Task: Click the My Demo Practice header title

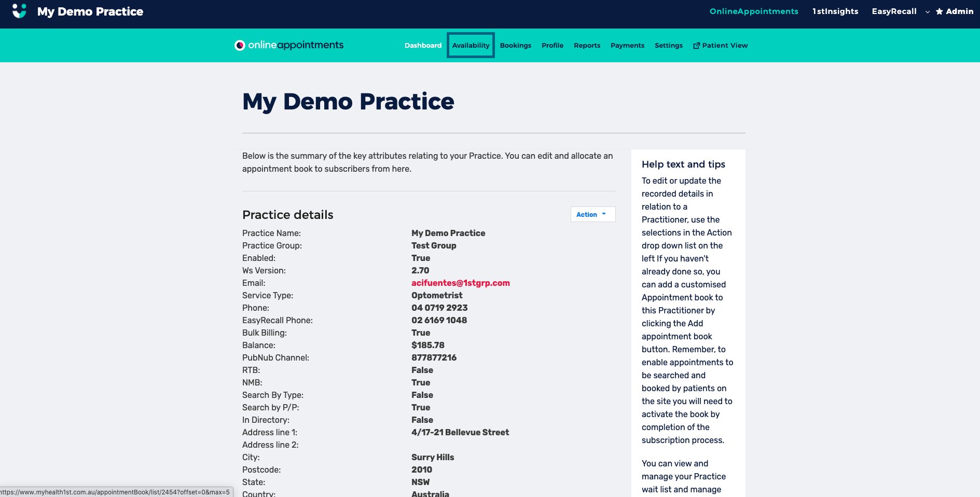Action: pos(90,11)
